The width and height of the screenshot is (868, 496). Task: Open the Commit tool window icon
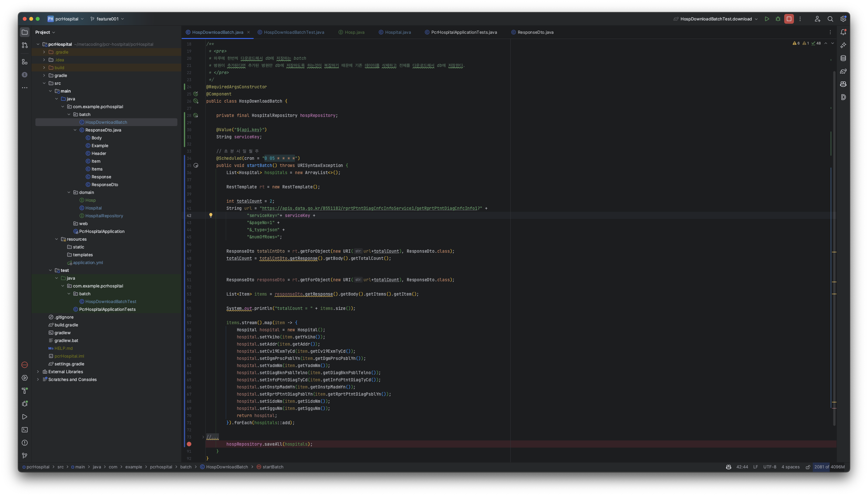(x=25, y=45)
